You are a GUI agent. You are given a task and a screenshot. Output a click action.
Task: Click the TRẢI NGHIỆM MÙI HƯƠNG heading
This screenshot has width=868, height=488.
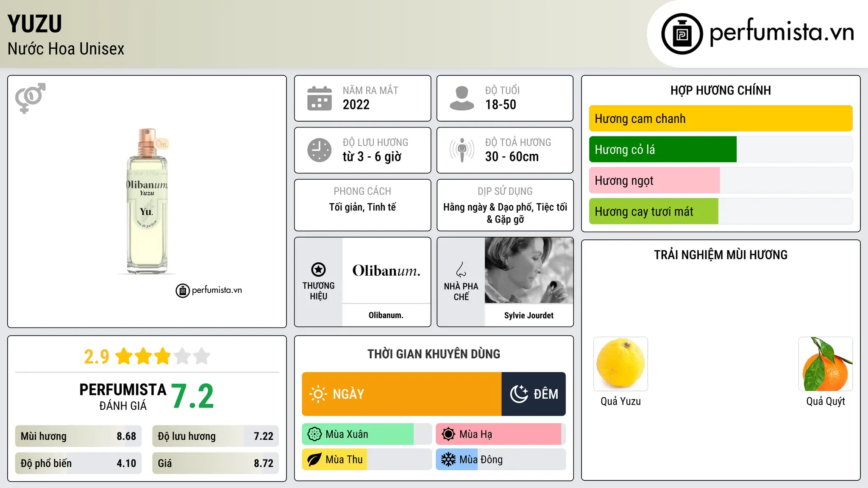point(721,255)
